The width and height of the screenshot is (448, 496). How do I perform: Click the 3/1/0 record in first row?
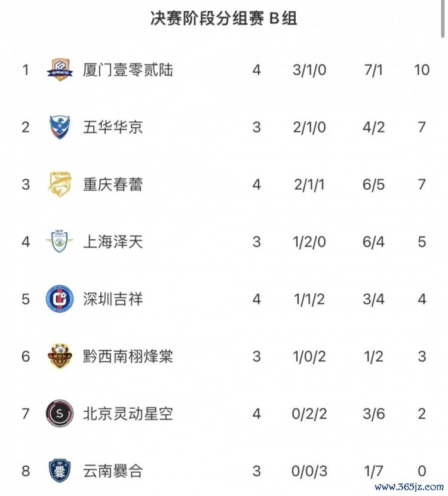[308, 70]
